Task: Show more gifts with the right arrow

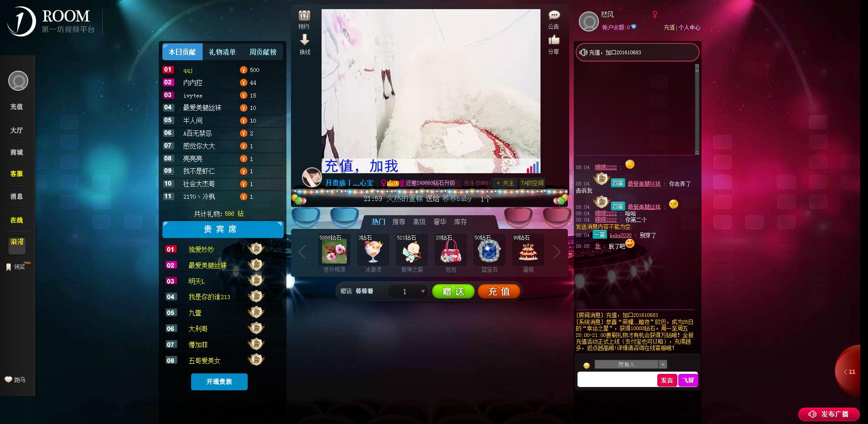Action: (x=556, y=252)
